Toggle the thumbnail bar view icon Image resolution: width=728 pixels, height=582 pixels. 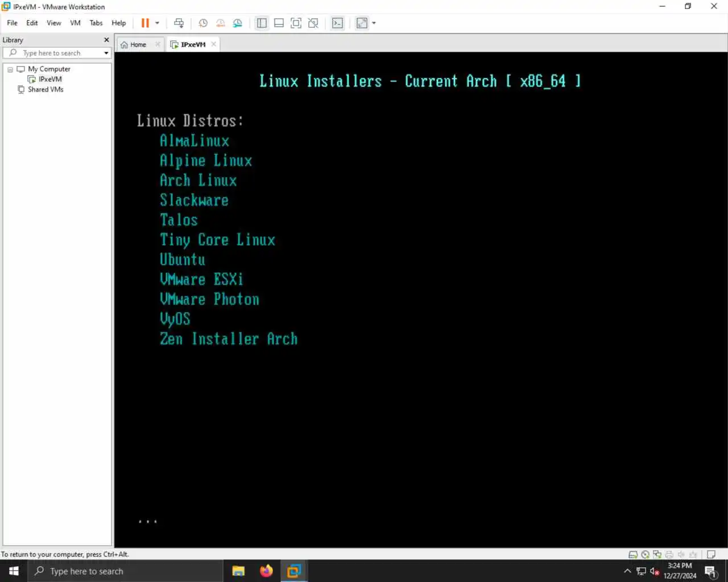coord(279,23)
